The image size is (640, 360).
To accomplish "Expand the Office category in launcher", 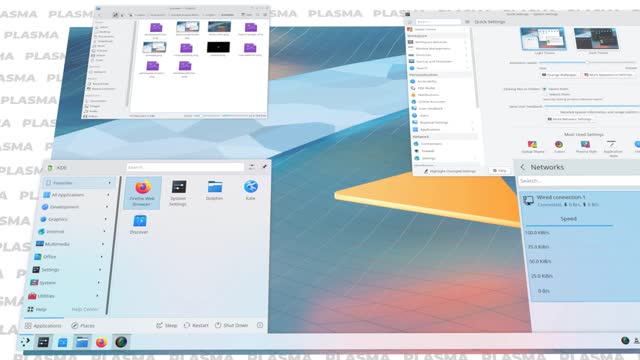I will [x=68, y=257].
